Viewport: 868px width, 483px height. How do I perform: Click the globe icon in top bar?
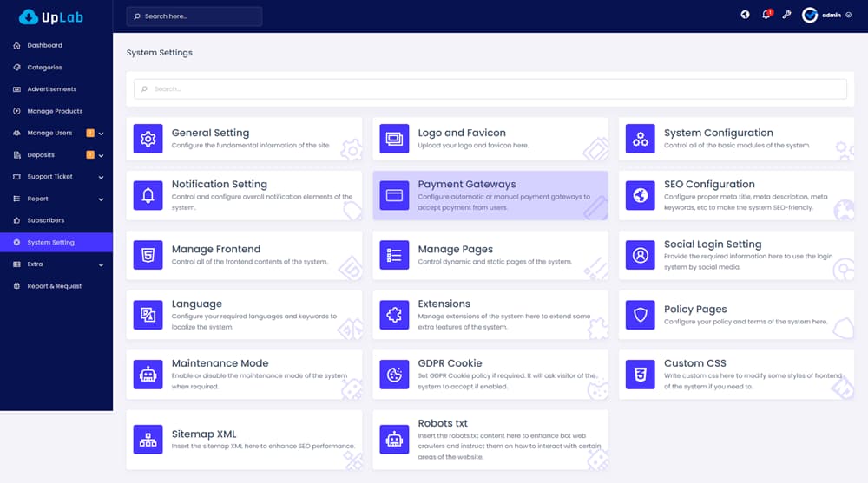(x=745, y=15)
